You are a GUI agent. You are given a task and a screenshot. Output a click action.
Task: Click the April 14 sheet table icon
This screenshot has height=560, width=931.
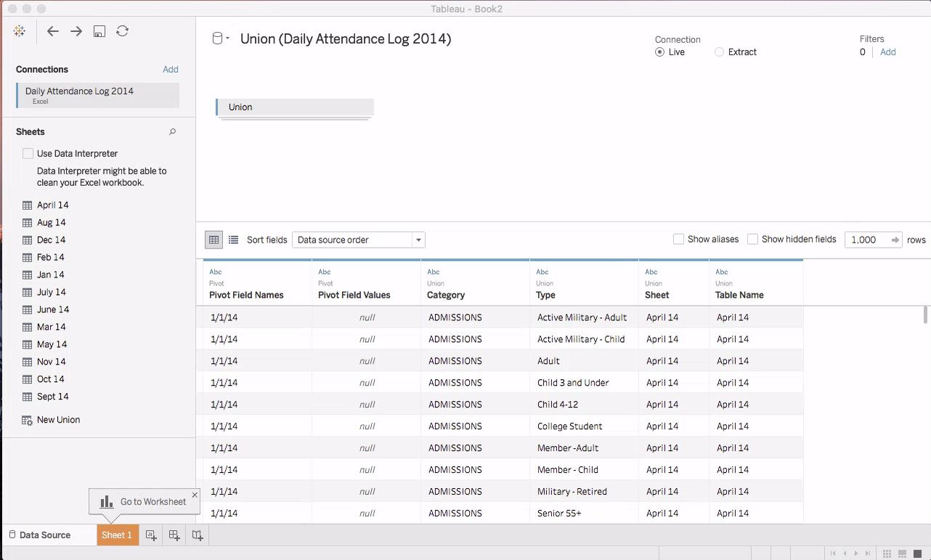tap(28, 206)
